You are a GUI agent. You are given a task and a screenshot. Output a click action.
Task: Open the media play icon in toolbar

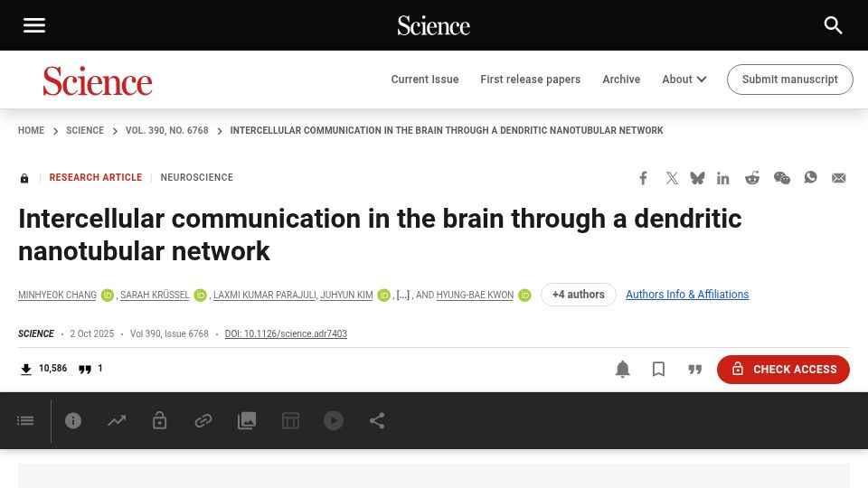tap(334, 420)
